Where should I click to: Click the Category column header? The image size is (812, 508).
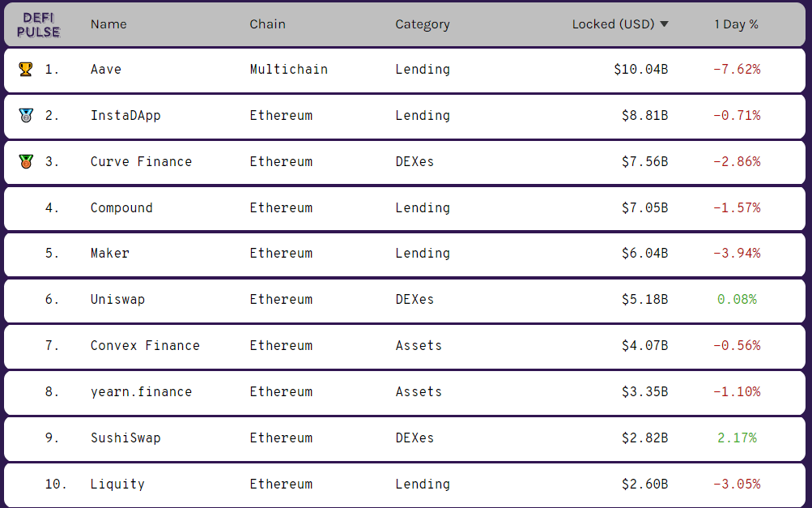(x=422, y=24)
